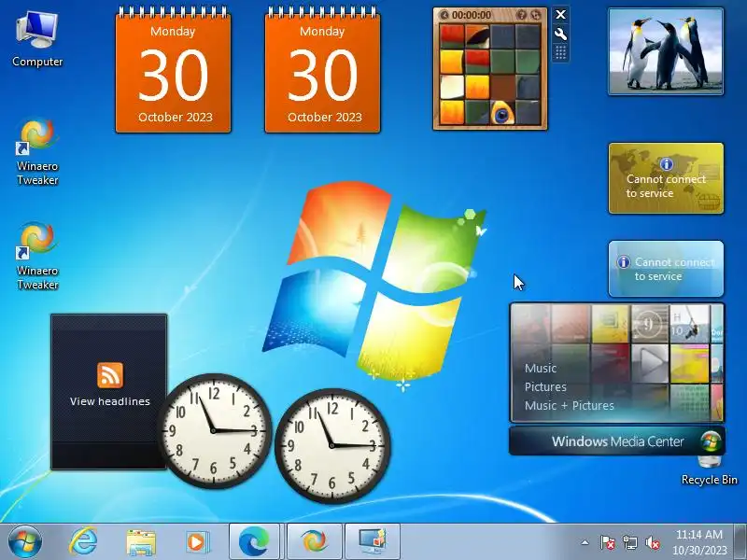Click the calendar gadget nearest the Picture Puzzle
This screenshot has width=747, height=560.
[x=322, y=69]
